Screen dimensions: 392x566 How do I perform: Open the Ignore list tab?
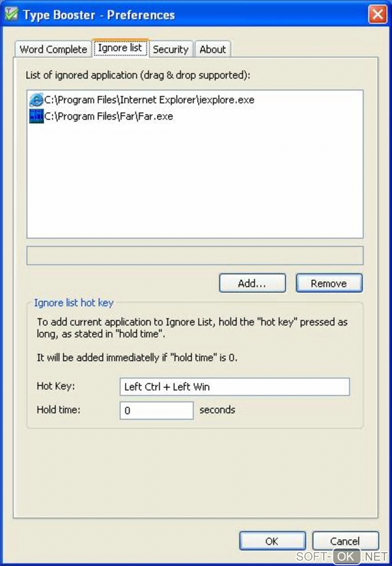(120, 48)
